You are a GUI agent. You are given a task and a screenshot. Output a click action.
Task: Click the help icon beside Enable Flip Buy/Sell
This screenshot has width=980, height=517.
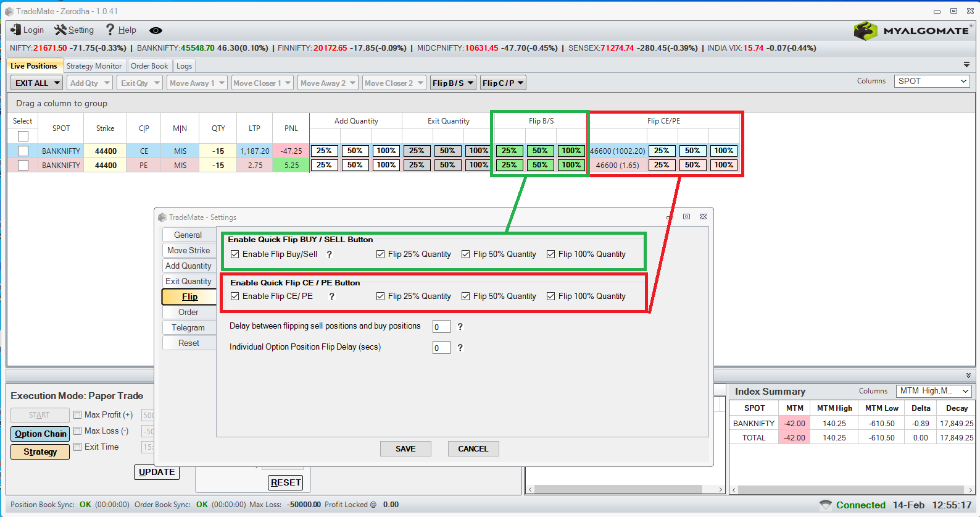330,254
